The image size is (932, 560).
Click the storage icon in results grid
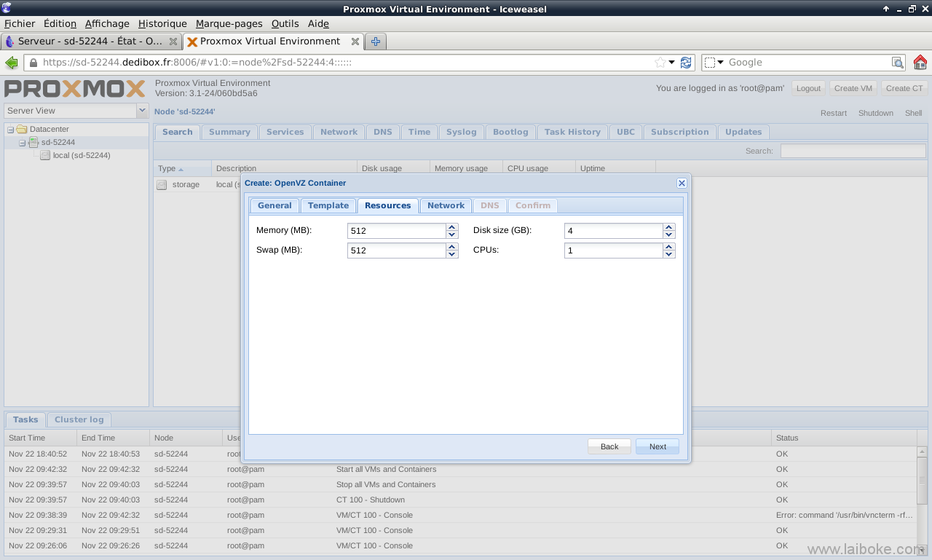coord(162,185)
